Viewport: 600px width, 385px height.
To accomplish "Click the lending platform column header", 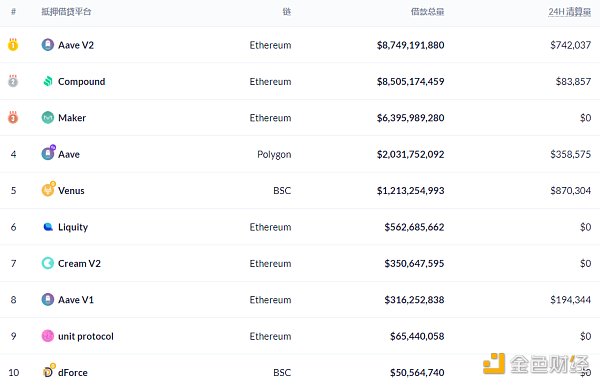I will click(x=66, y=12).
